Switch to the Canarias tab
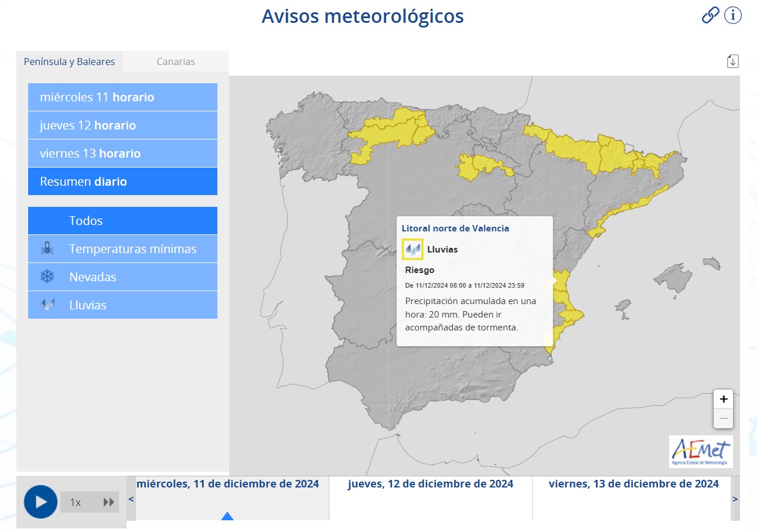Viewport: 757px width, 532px height. pos(175,61)
